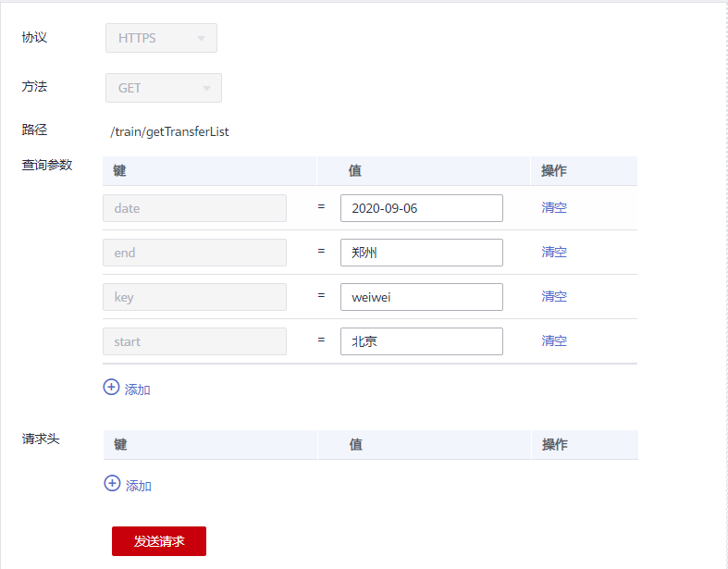
Task: Clear the start parameter value
Action: [554, 340]
